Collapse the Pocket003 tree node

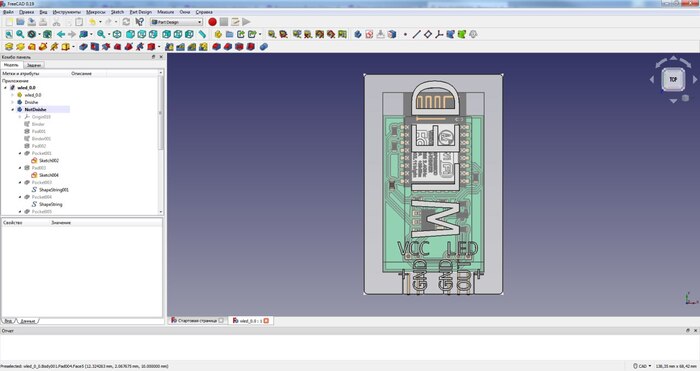click(x=20, y=183)
